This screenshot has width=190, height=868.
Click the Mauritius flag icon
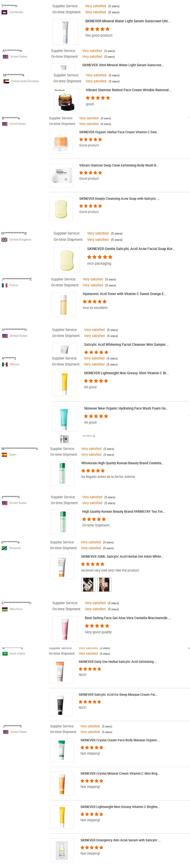[5, 609]
